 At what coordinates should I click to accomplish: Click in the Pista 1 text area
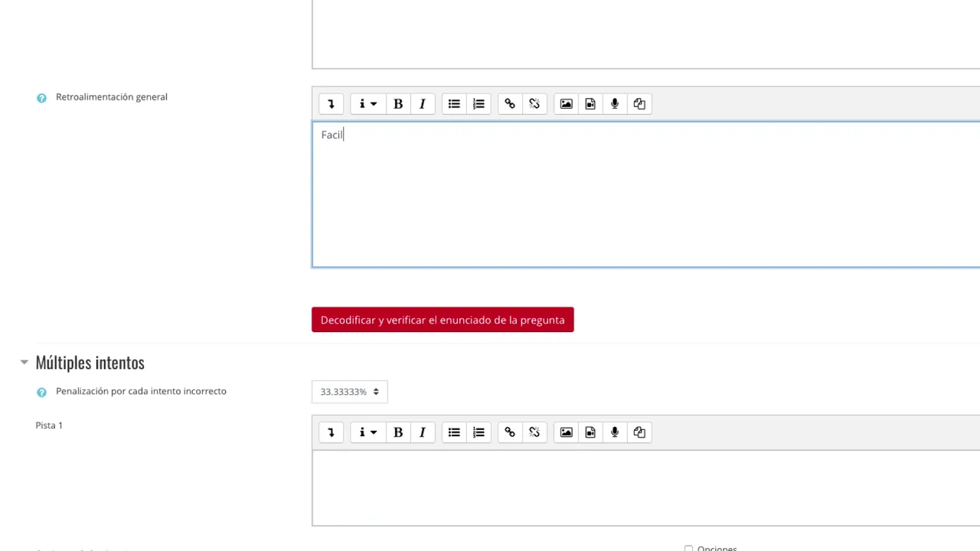645,488
